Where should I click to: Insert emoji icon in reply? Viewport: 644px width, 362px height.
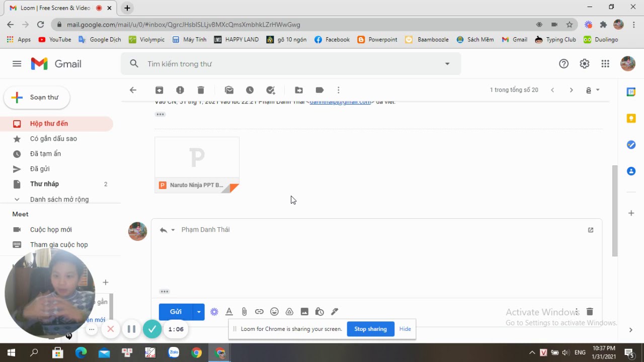pos(274,312)
